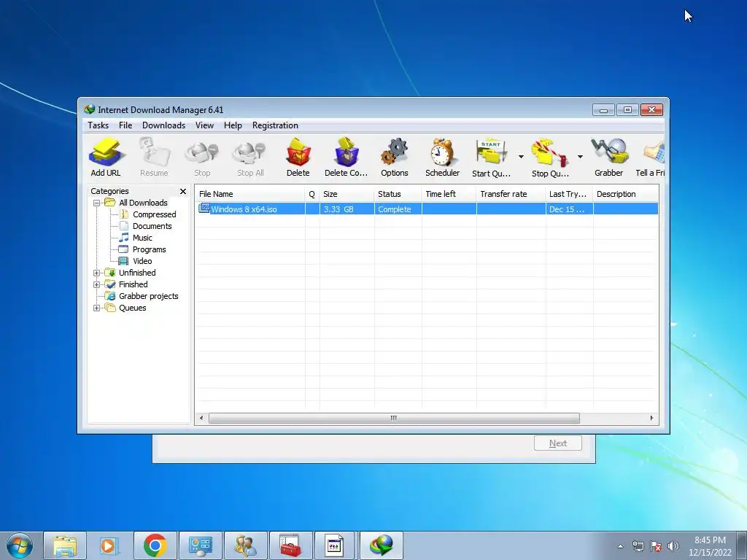Open Internet Download Manager taskbar icon
This screenshot has width=747, height=560.
point(381,545)
